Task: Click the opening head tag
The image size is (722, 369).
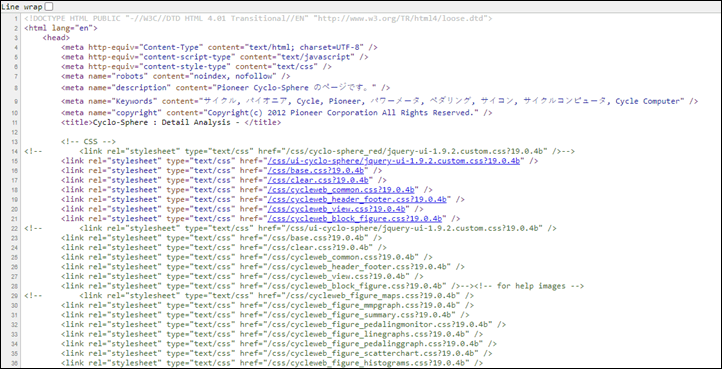Action: pos(56,38)
